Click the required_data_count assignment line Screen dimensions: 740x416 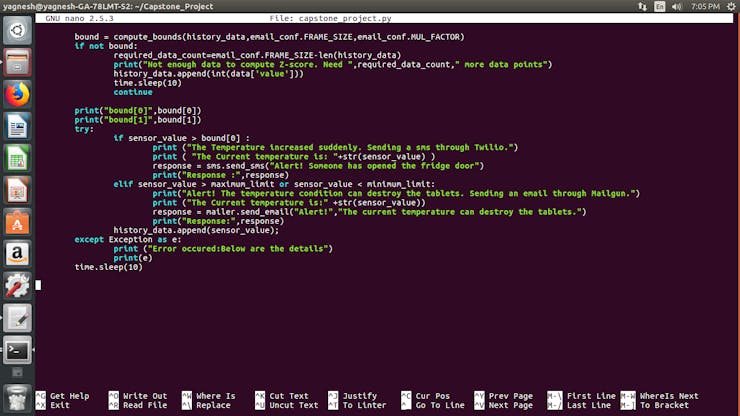pyautogui.click(x=257, y=55)
